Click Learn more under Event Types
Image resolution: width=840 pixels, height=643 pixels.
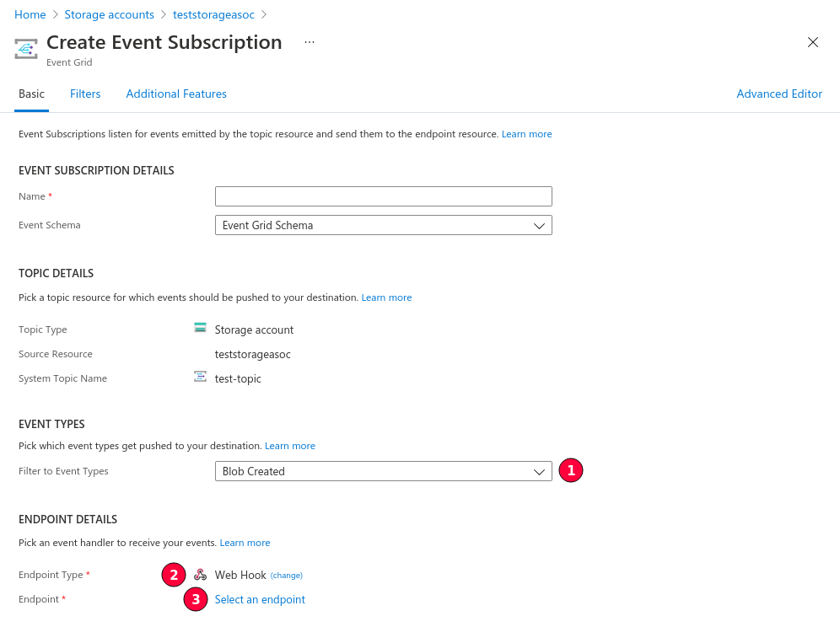pyautogui.click(x=290, y=446)
